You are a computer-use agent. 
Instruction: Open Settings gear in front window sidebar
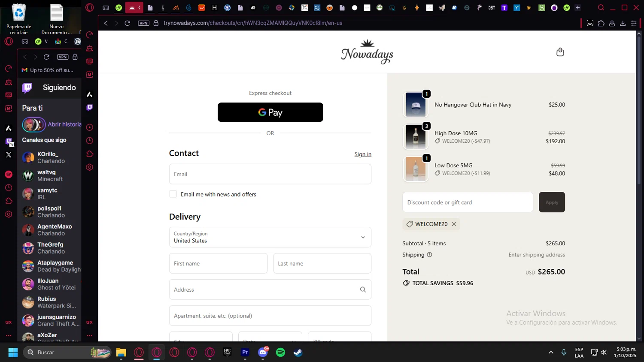pyautogui.click(x=90, y=167)
